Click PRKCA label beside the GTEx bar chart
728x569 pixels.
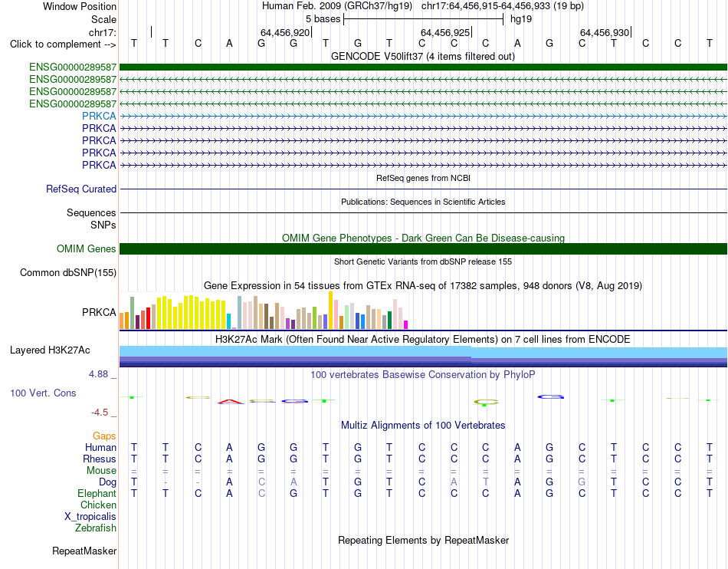[99, 312]
